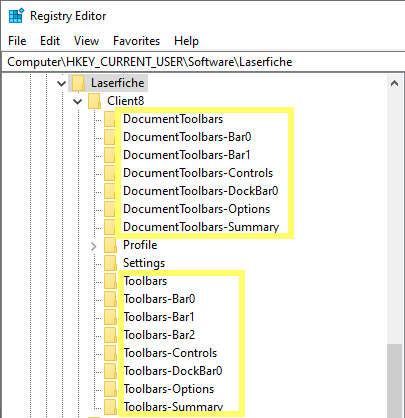Viewport: 405px width, 418px height.
Task: Expand the Profile key
Action: pyautogui.click(x=94, y=246)
